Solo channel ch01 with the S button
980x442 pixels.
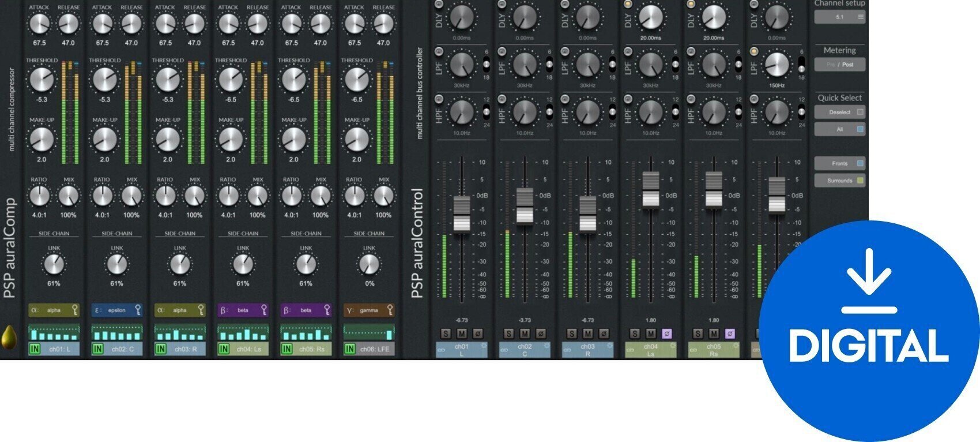pos(446,334)
